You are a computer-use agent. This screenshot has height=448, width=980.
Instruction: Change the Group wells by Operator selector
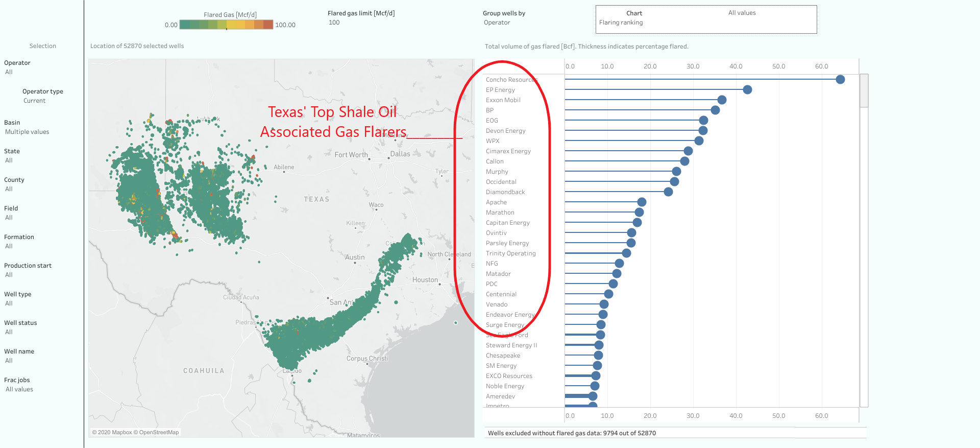tap(497, 22)
